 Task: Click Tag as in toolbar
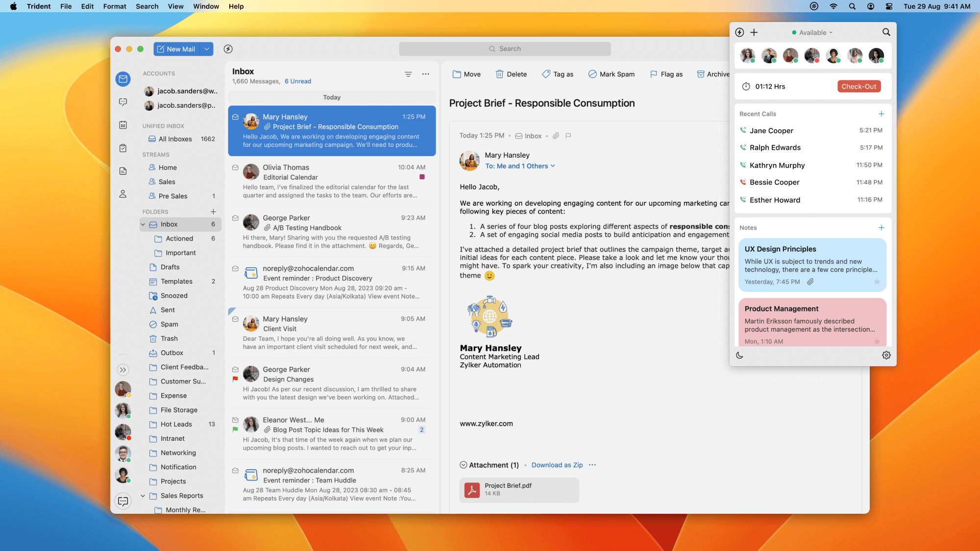(558, 74)
